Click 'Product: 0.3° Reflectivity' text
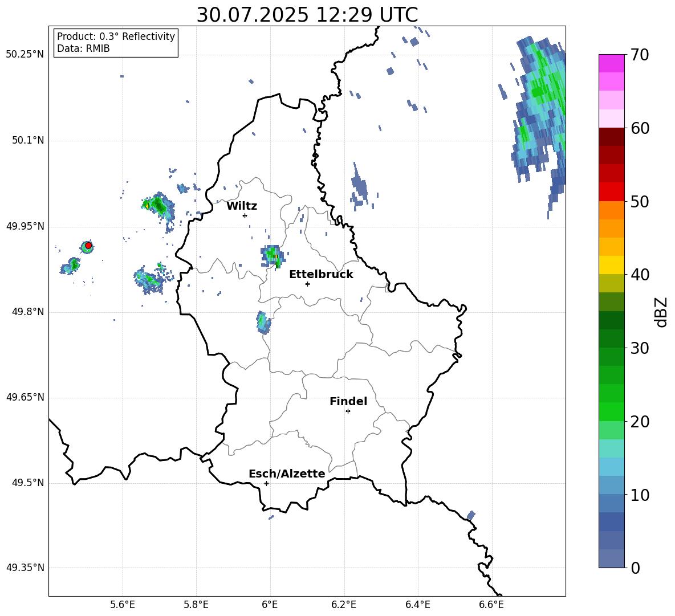675x616 pixels. pyautogui.click(x=116, y=36)
